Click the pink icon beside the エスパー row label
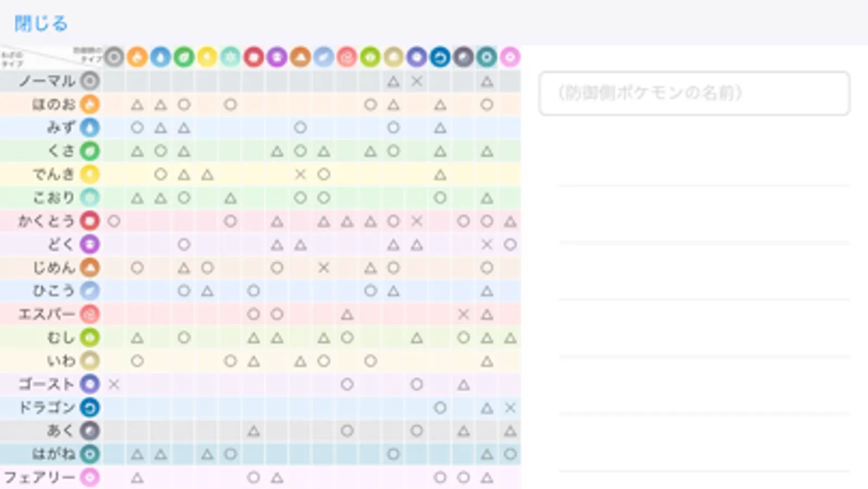Viewport: 868px width, 489px height. click(x=90, y=315)
